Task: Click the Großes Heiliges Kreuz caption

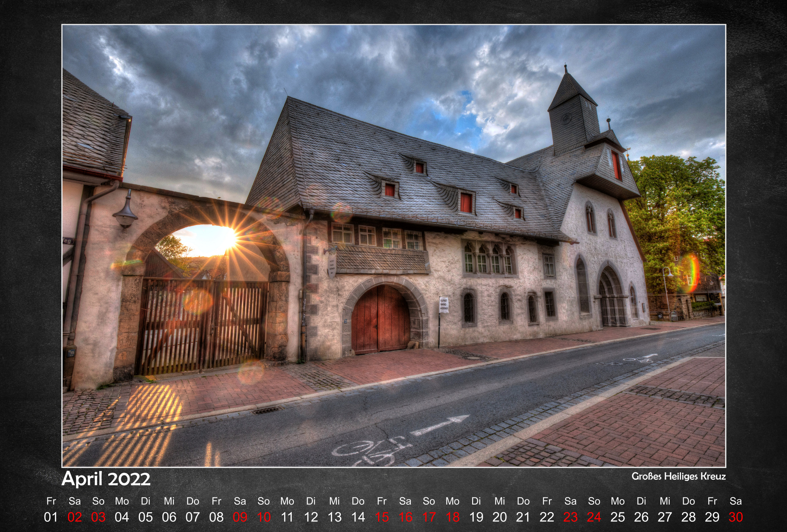Action: click(x=678, y=476)
